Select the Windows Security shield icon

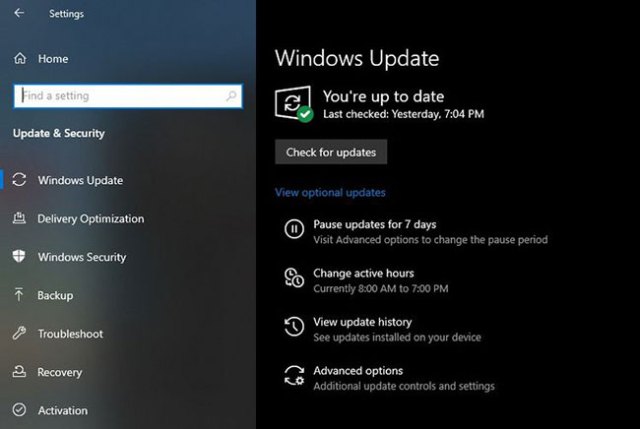(x=19, y=256)
